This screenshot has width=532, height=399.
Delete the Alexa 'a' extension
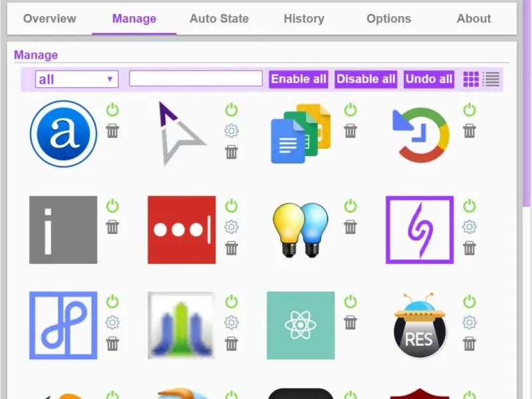click(x=112, y=131)
